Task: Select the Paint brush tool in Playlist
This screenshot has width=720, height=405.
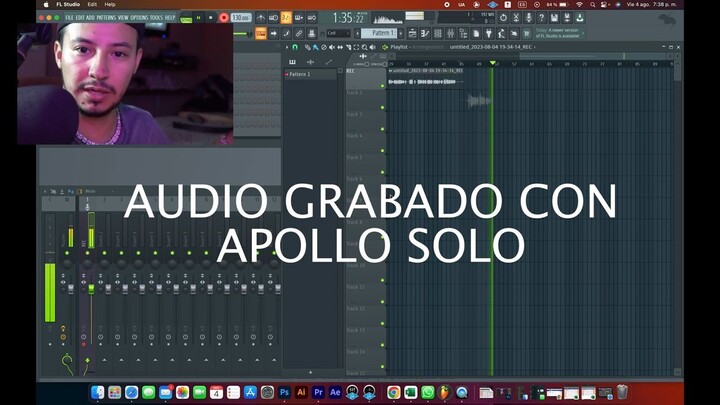Action: [x=315, y=47]
